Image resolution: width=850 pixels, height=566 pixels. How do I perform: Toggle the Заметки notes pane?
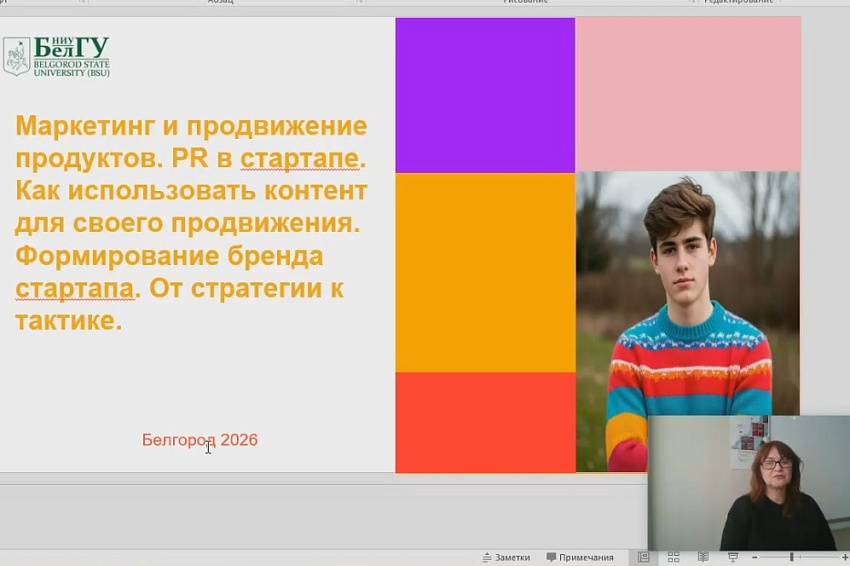(505, 557)
